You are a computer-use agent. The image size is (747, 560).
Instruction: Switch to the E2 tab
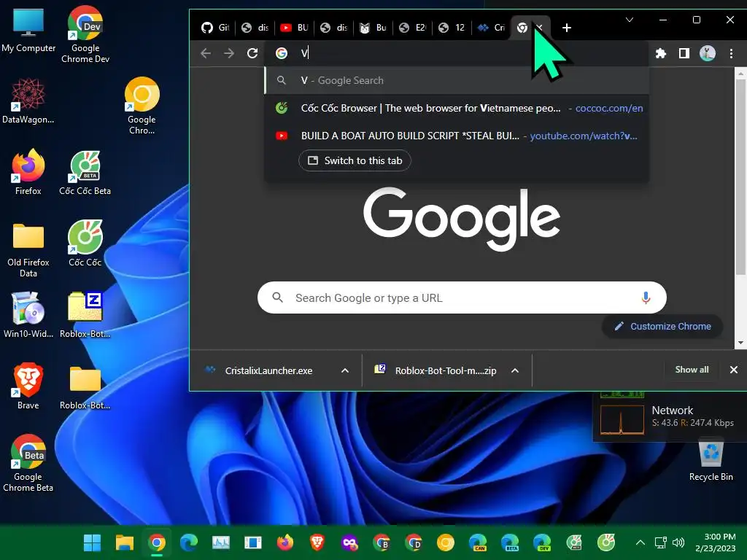pyautogui.click(x=413, y=28)
